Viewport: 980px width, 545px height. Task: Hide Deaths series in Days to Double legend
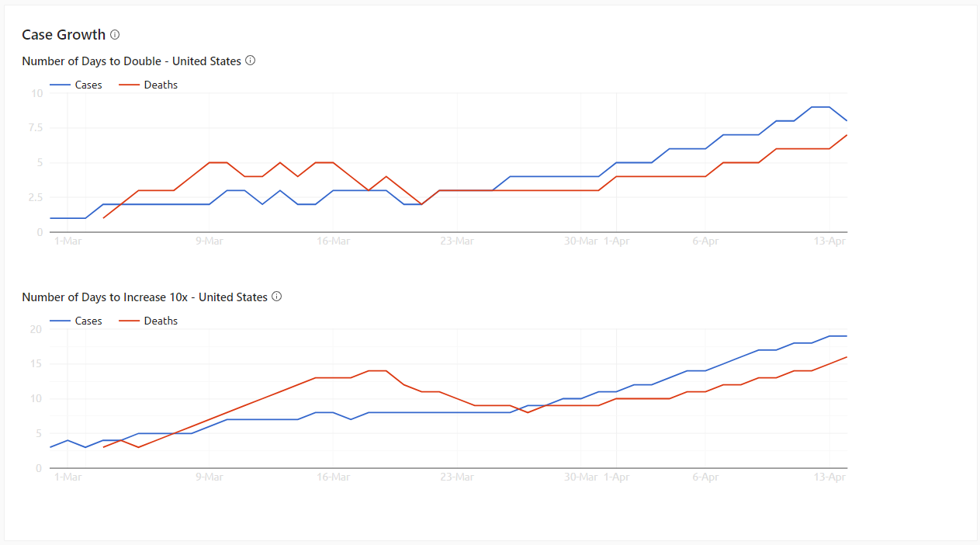(161, 85)
